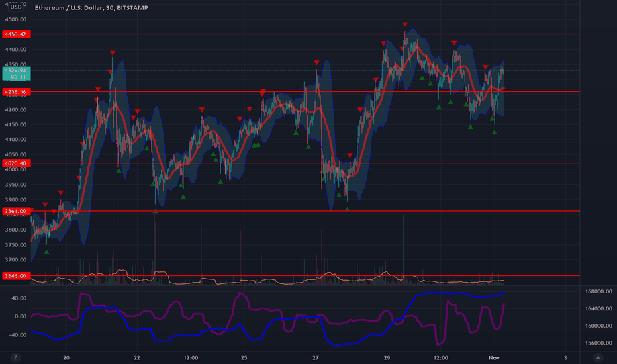Click the 40.00 indicator scale value
The width and height of the screenshot is (617, 364).
(19, 298)
